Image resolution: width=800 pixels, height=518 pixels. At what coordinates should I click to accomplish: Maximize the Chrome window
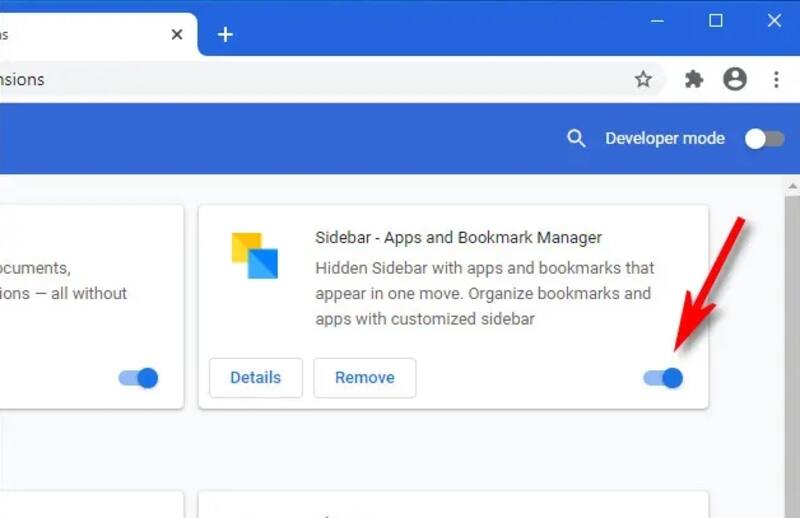716,20
